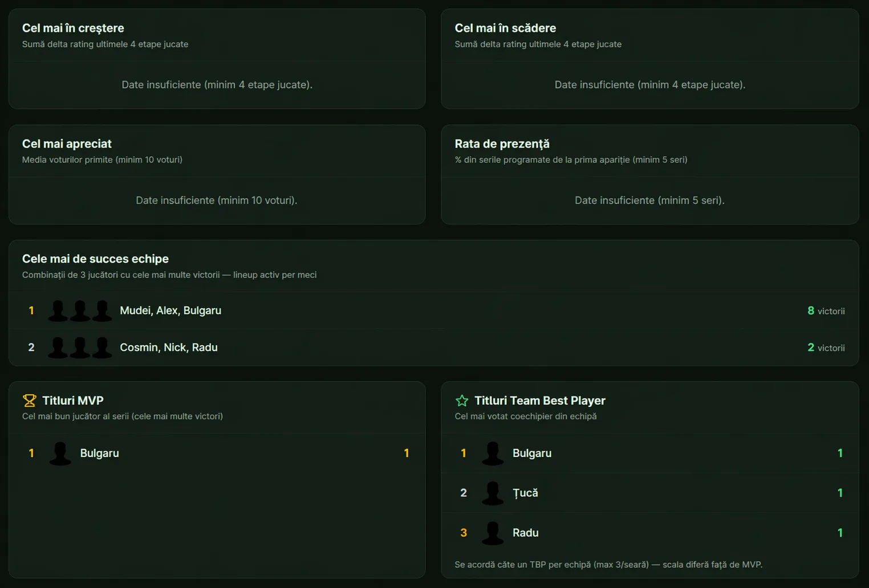Click the MVP trophy icon
Viewport: 869px width, 588px height.
click(x=29, y=401)
